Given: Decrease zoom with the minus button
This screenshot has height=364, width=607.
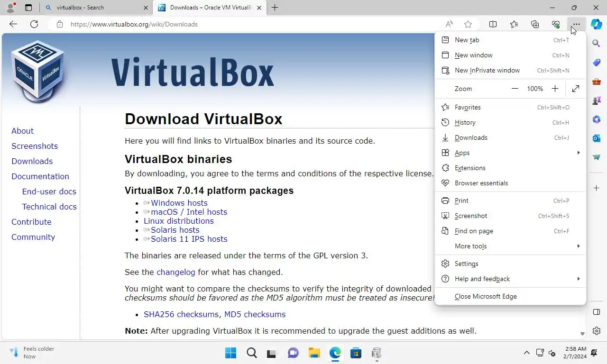Looking at the screenshot, I should point(515,89).
